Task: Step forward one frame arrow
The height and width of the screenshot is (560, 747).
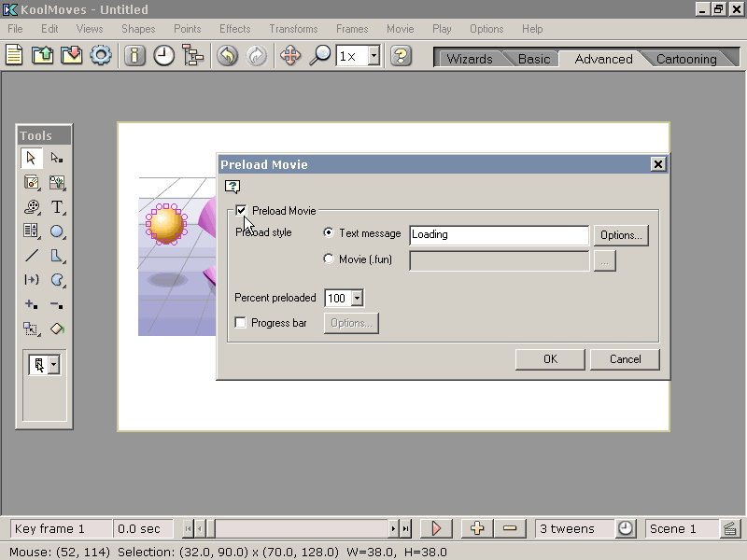Action: pyautogui.click(x=393, y=528)
